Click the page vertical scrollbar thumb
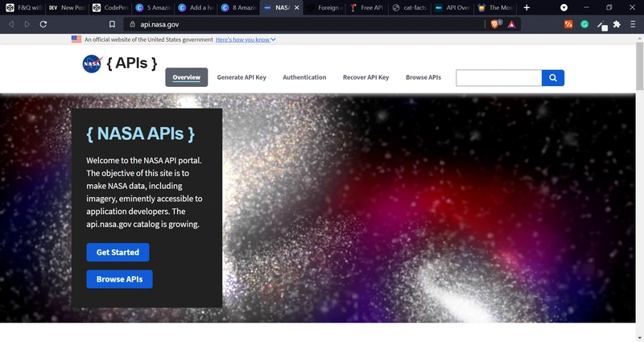The image size is (644, 342). coord(639,66)
